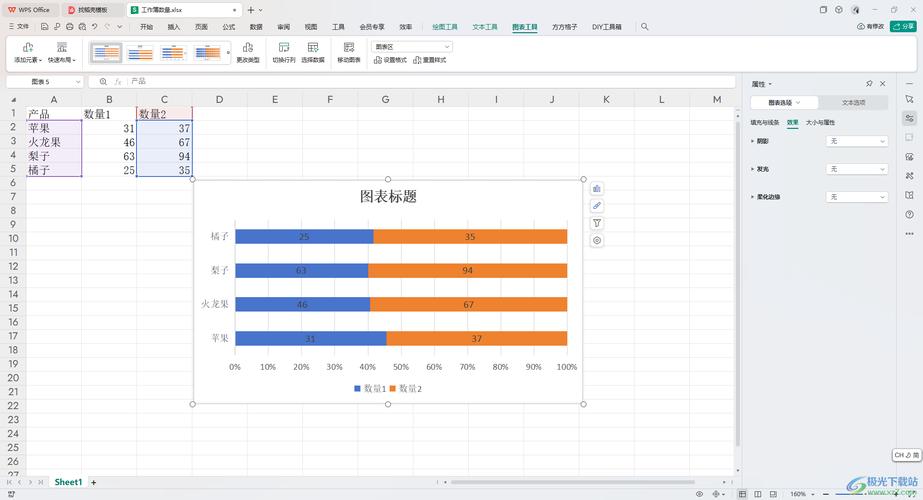Image resolution: width=923 pixels, height=500 pixels.
Task: Click the chart elements button beside chart
Action: point(597,188)
